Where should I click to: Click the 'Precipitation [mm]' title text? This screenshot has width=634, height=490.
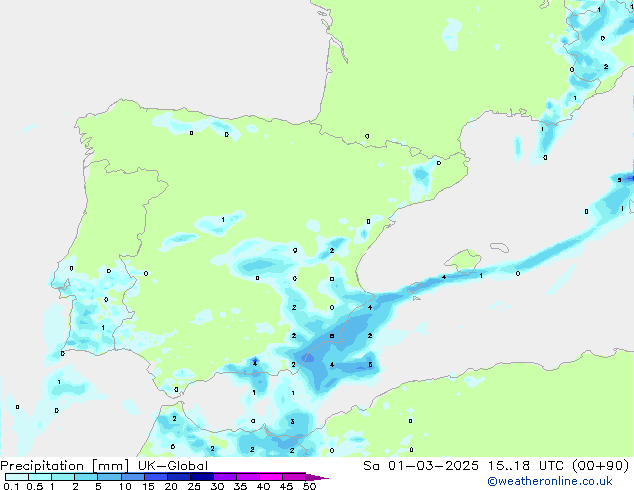tap(64, 466)
